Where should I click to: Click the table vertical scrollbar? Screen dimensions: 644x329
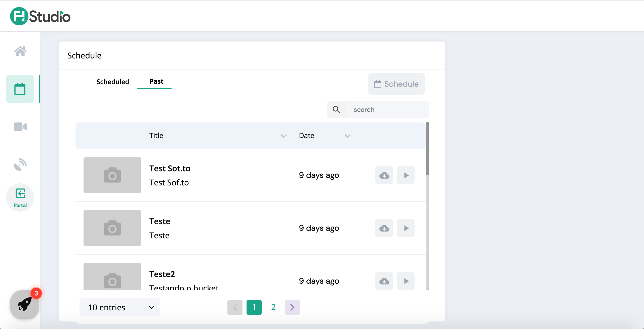(427, 149)
